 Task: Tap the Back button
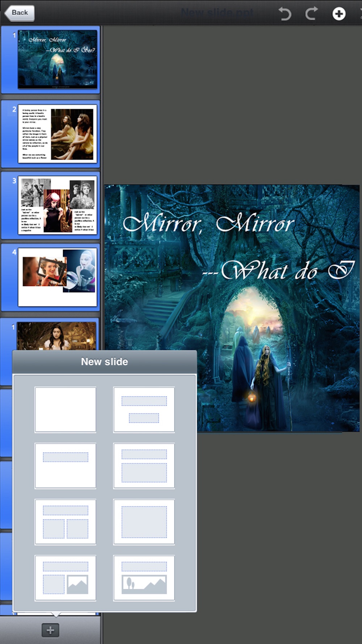pos(20,13)
